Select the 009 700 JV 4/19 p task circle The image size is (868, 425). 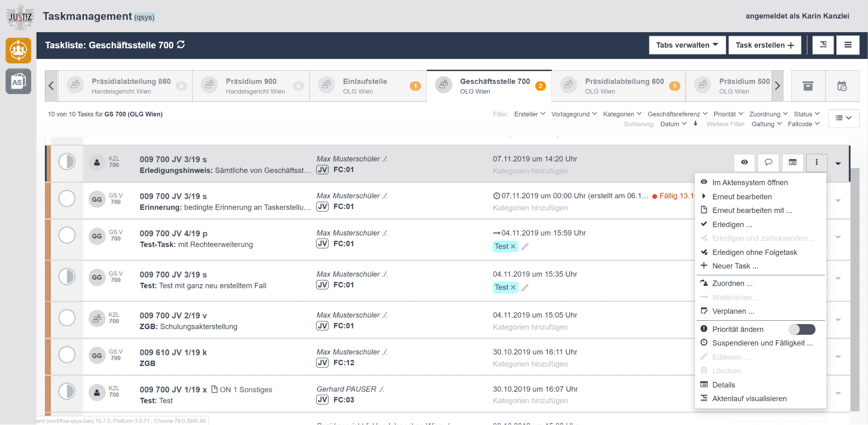67,235
